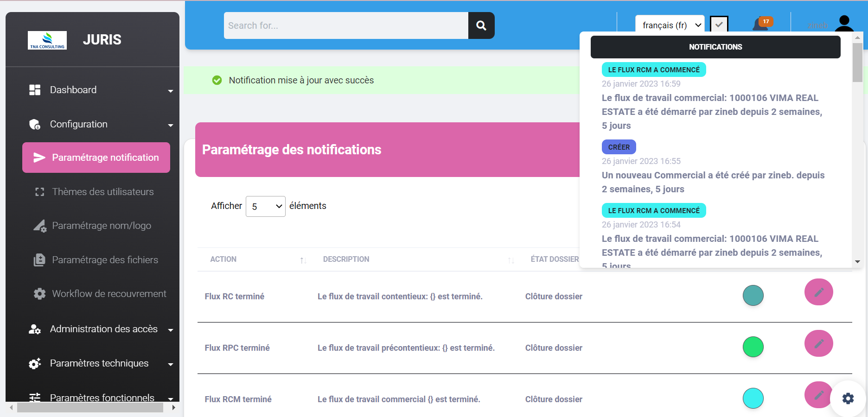Click the cyan Flux RCM color swatch

(753, 398)
